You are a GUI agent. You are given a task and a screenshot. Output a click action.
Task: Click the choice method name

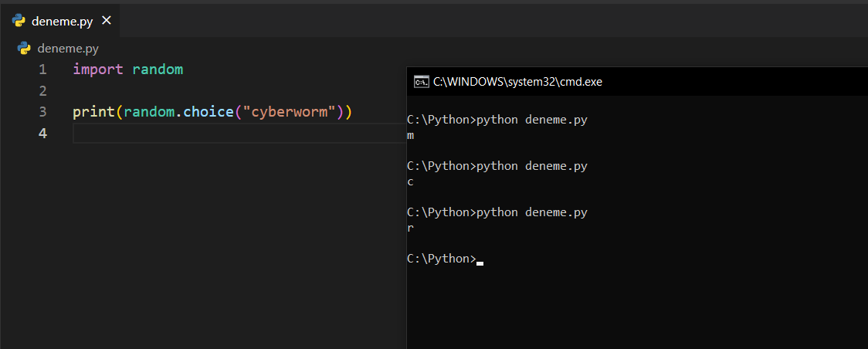click(x=209, y=112)
